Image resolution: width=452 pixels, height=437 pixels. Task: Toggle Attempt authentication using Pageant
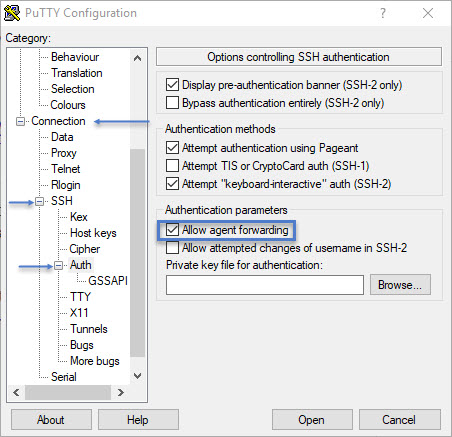tap(172, 147)
